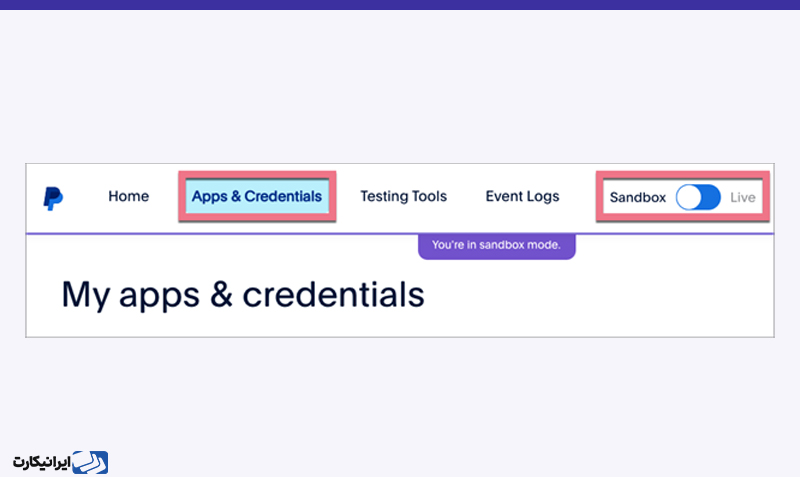
Task: Click the white knob of the environment switch
Action: click(689, 197)
